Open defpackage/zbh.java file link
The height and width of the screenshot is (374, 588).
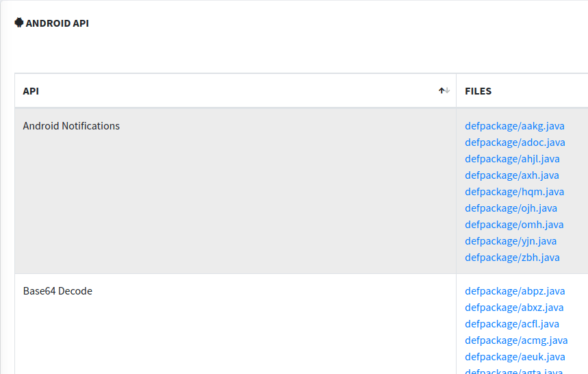pos(512,258)
